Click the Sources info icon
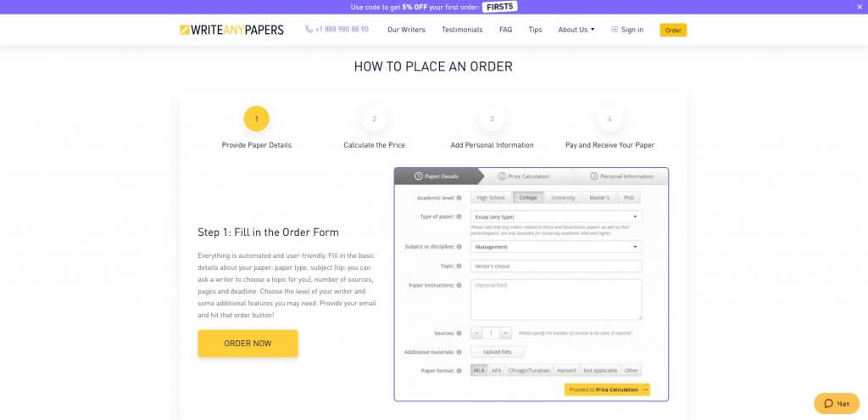The width and height of the screenshot is (868, 420). [x=459, y=333]
